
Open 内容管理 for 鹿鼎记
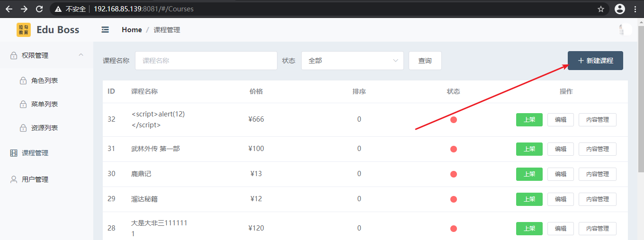coord(598,174)
